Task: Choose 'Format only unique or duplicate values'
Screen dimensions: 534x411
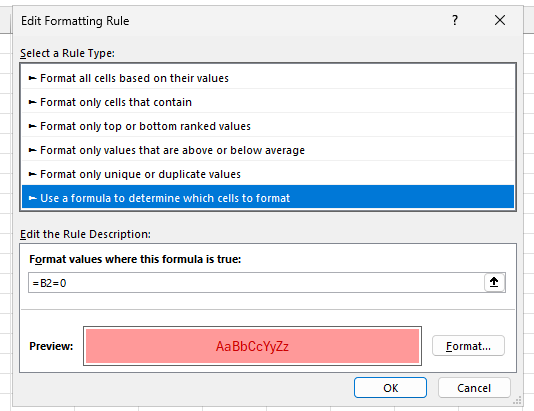Action: pos(268,174)
